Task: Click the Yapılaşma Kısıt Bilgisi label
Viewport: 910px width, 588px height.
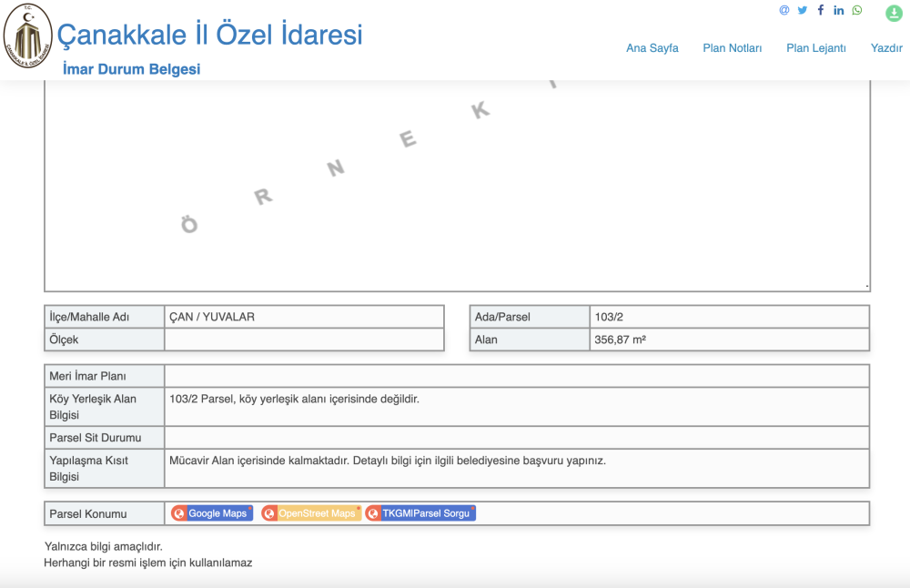Action: coord(88,469)
